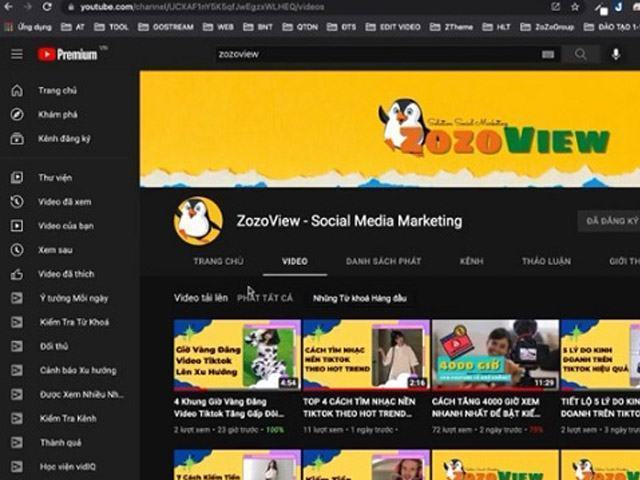
Task: Open the GOSTREAM bookmark folder
Action: (x=166, y=27)
